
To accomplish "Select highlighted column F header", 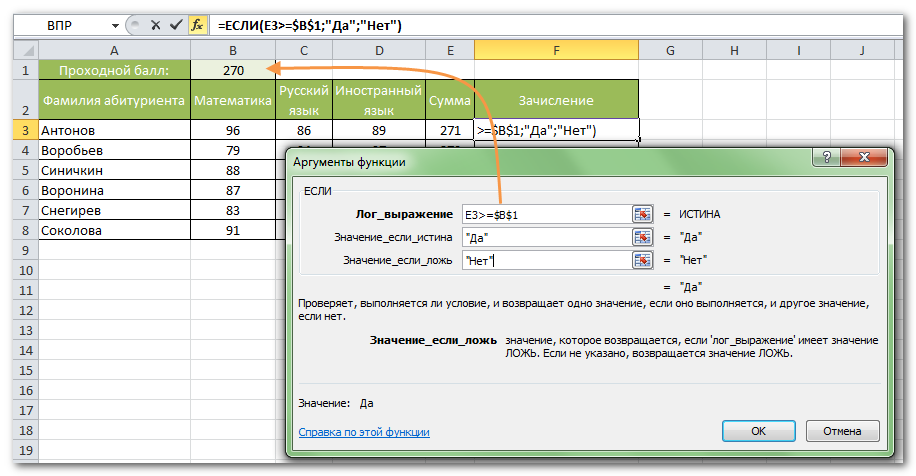I will (556, 50).
